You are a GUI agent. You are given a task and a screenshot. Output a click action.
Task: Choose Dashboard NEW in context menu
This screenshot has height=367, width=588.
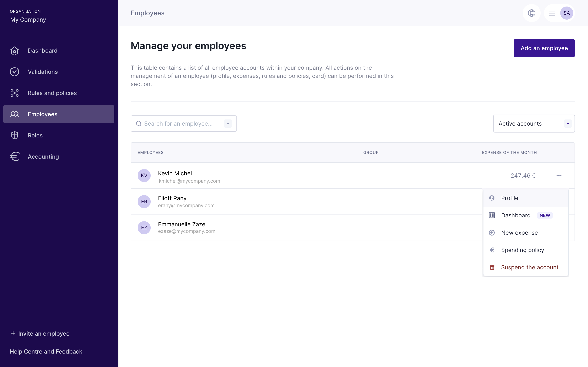pos(516,215)
